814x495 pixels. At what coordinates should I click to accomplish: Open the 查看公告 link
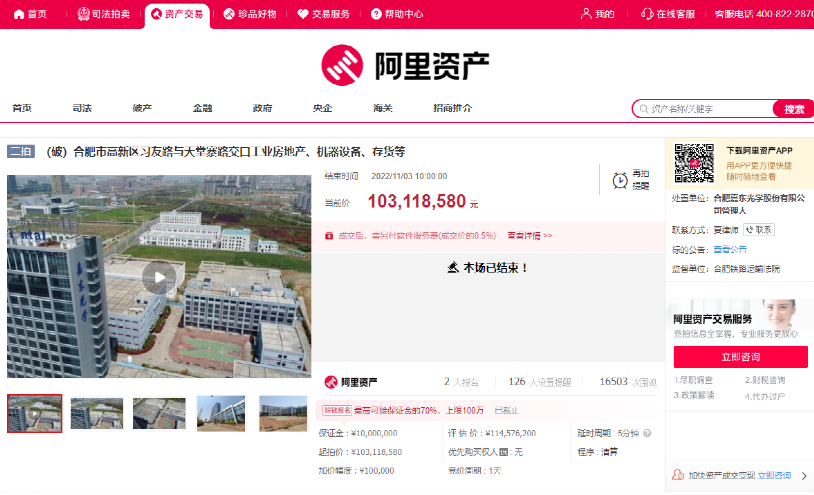click(x=730, y=250)
